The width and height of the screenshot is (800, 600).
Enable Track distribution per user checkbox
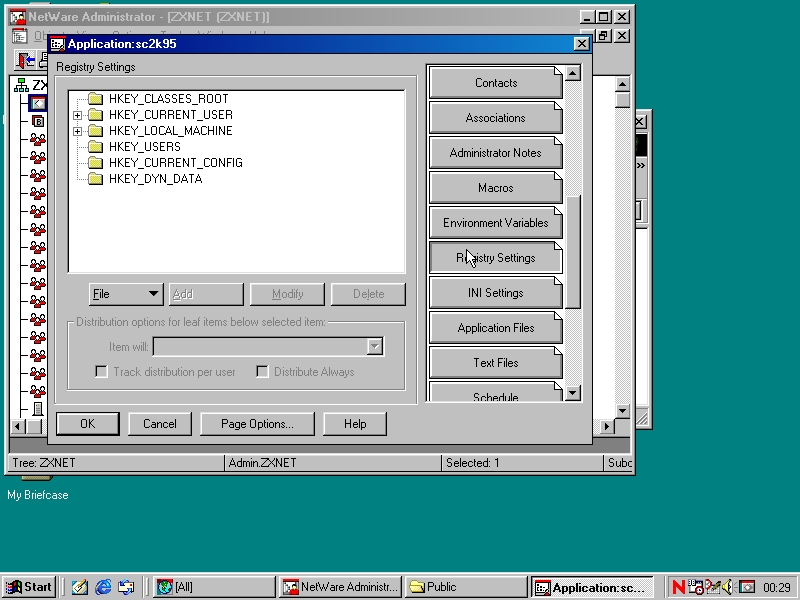pyautogui.click(x=102, y=371)
